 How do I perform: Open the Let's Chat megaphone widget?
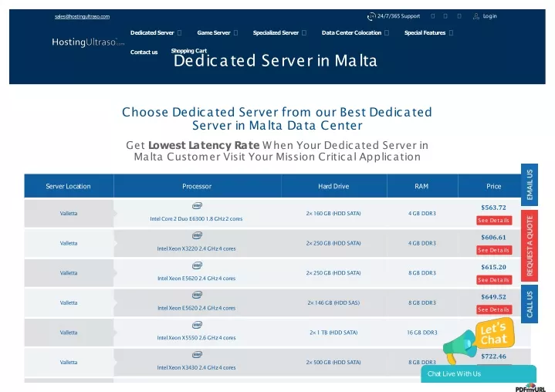click(x=479, y=340)
